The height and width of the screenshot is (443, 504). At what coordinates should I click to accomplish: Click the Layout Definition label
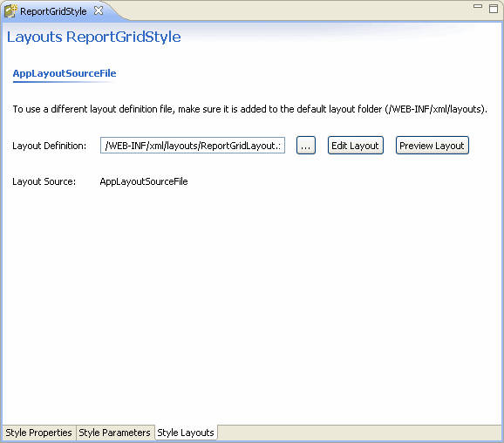click(49, 146)
